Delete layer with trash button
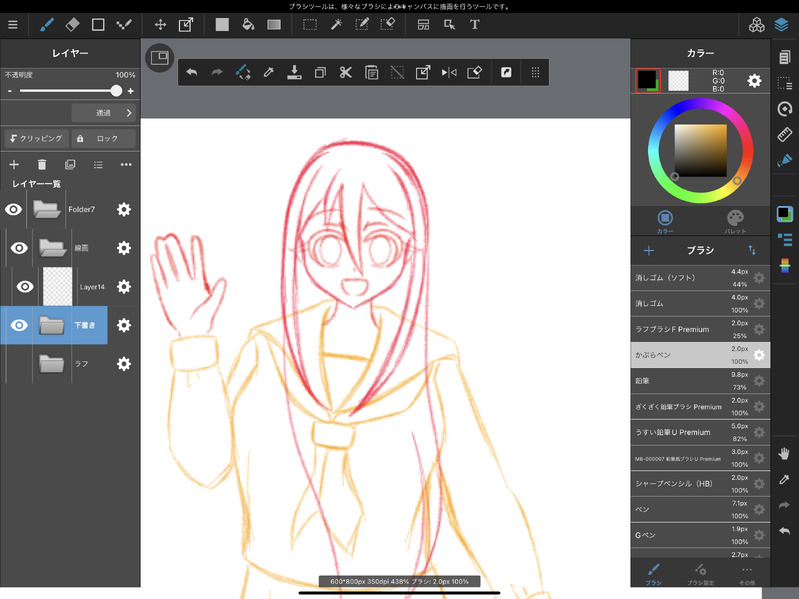The width and height of the screenshot is (799, 599). coord(42,165)
